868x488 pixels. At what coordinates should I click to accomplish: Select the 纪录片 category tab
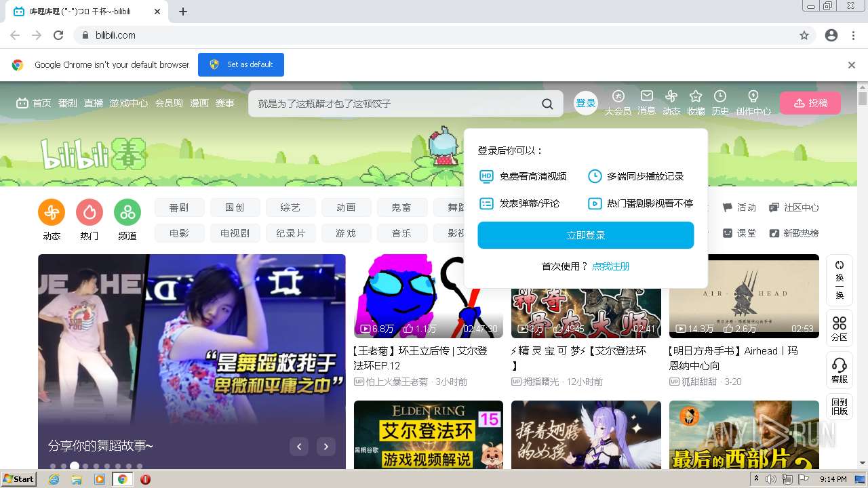[x=290, y=233]
